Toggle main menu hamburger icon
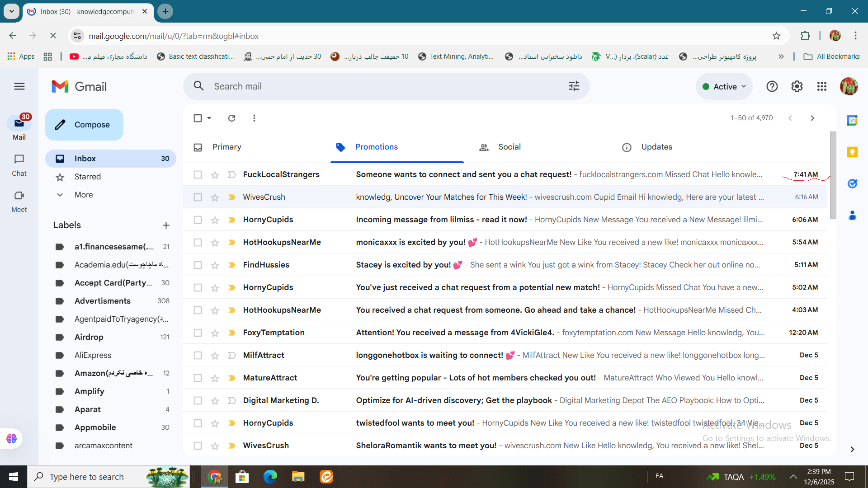This screenshot has height=488, width=868. tap(19, 86)
